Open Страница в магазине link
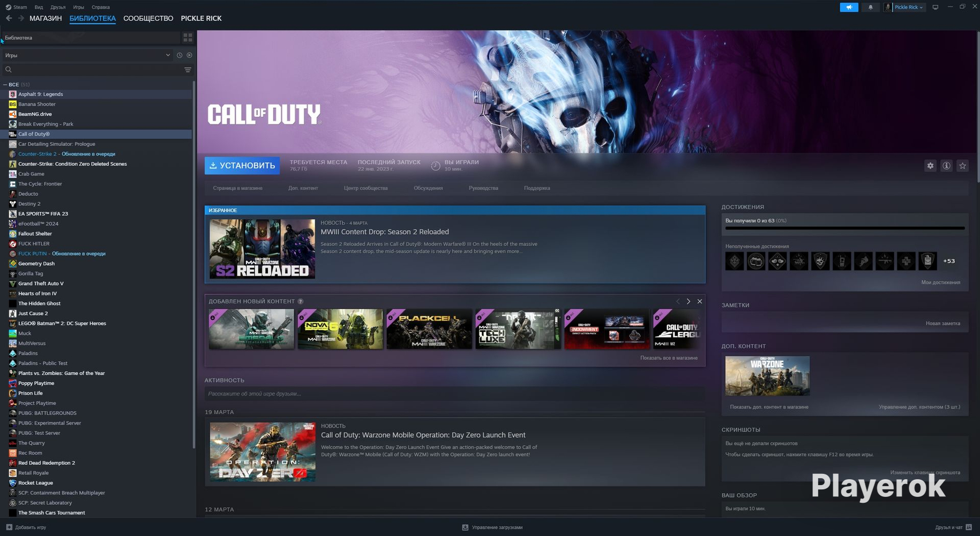The width and height of the screenshot is (980, 536). [238, 188]
